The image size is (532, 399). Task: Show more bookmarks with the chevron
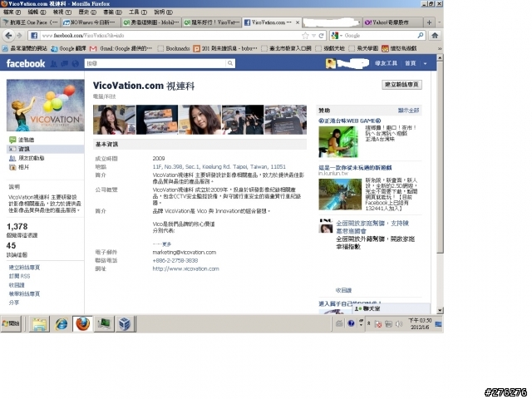(440, 48)
